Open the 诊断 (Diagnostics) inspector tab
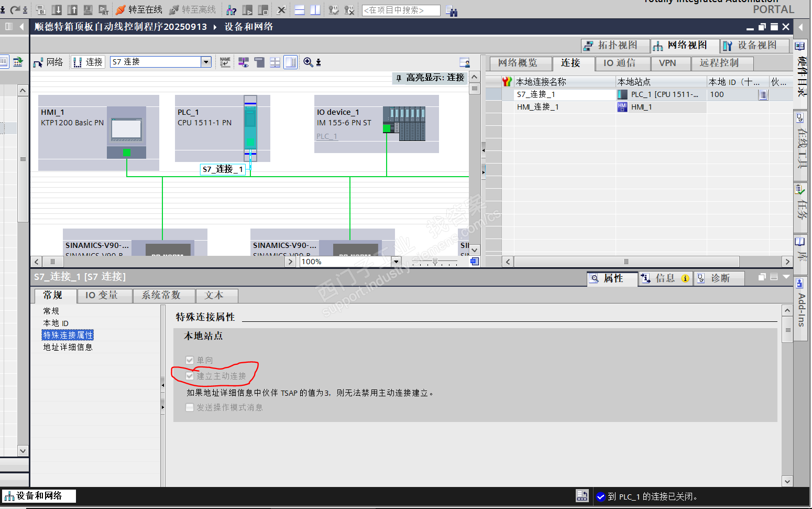812x509 pixels. tap(719, 278)
